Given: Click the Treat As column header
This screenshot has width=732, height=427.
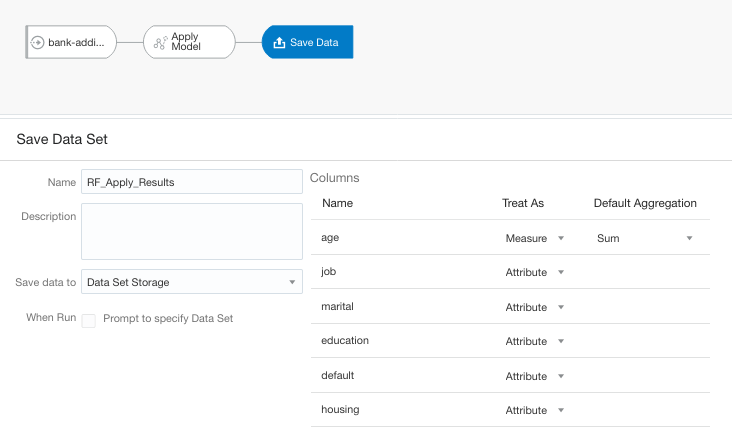Looking at the screenshot, I should 522,203.
